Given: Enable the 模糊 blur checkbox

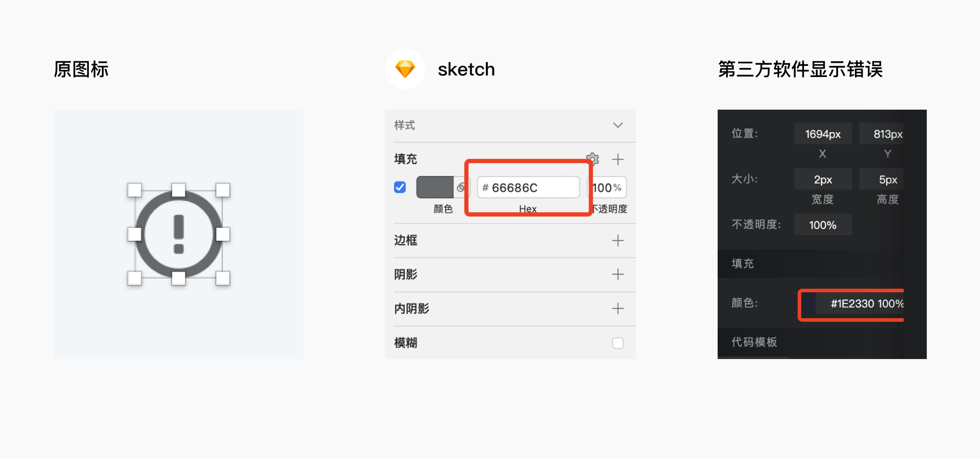Looking at the screenshot, I should coord(618,343).
